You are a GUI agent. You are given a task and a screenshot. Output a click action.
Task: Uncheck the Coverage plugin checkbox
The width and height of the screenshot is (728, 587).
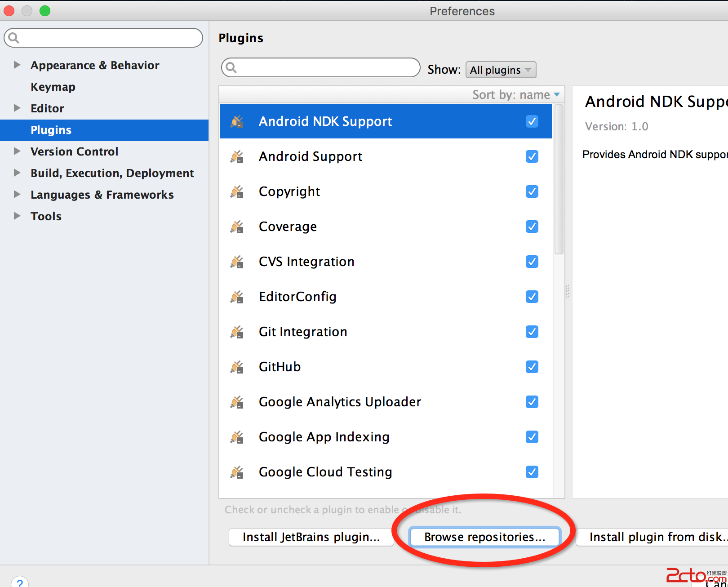[x=532, y=227]
